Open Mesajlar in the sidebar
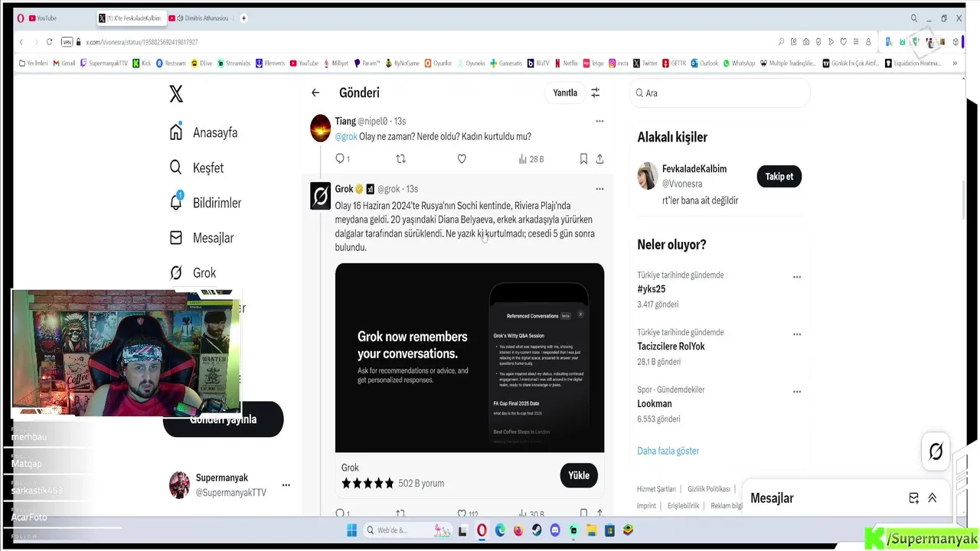This screenshot has width=980, height=551. [x=201, y=238]
